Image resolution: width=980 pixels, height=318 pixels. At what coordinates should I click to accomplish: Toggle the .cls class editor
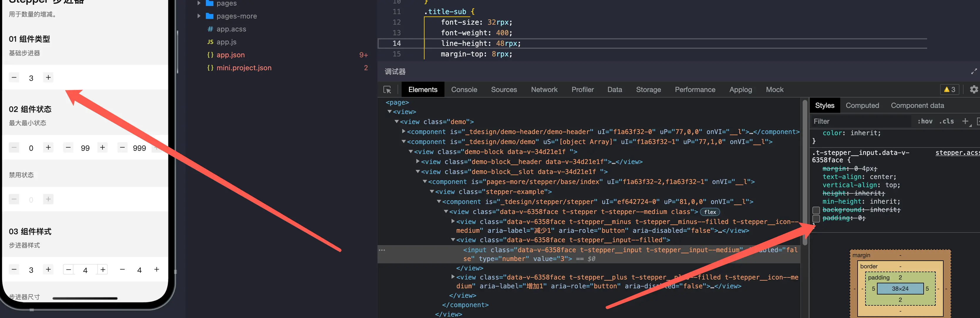[946, 121]
